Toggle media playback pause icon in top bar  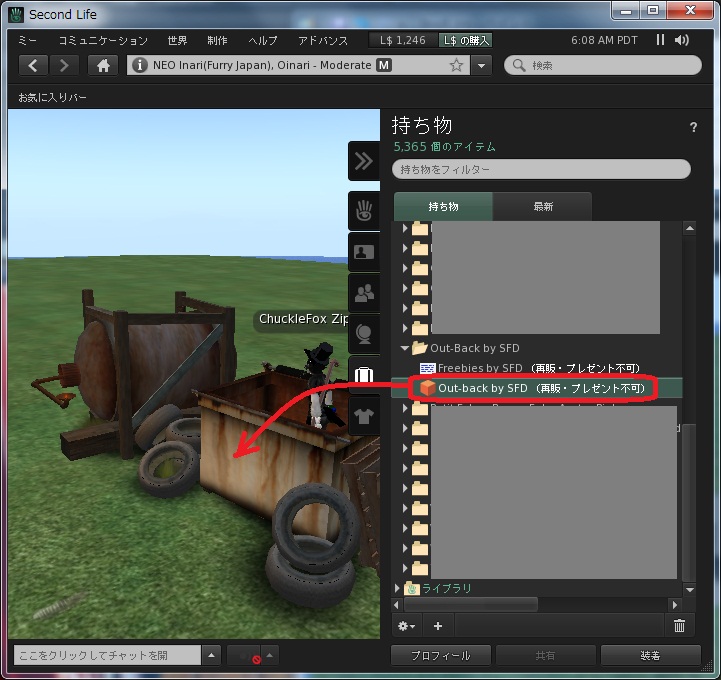pos(660,40)
